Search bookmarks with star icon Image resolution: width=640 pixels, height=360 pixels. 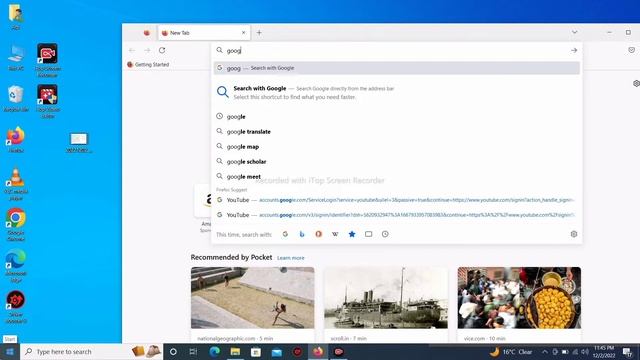click(352, 234)
